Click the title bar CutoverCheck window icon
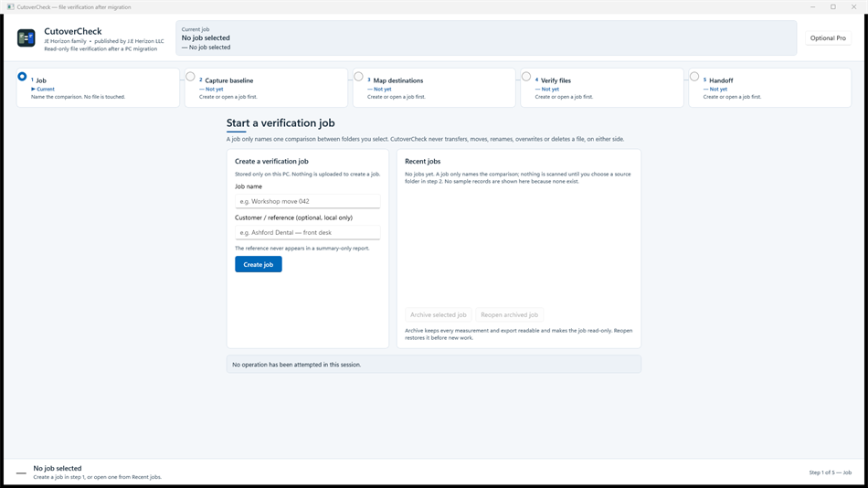Image resolution: width=868 pixels, height=488 pixels. click(11, 7)
